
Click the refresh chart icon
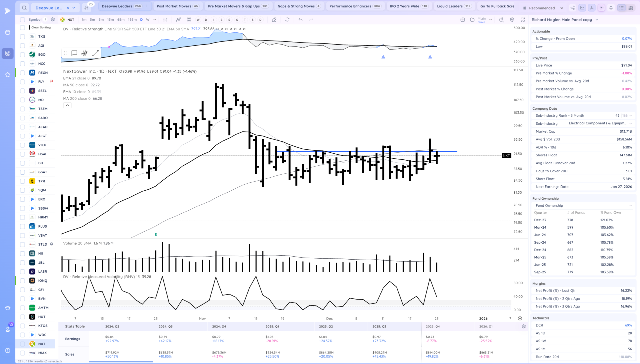coord(287,19)
